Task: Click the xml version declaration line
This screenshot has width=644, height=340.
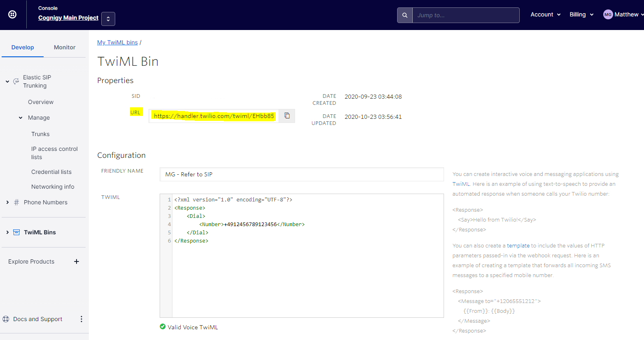Action: tap(233, 200)
